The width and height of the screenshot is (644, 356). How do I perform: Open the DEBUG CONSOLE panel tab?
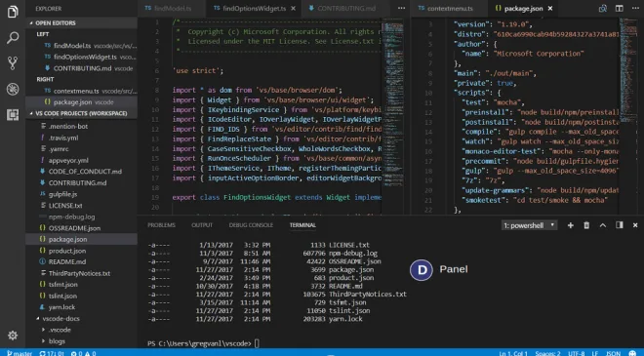[251, 225]
